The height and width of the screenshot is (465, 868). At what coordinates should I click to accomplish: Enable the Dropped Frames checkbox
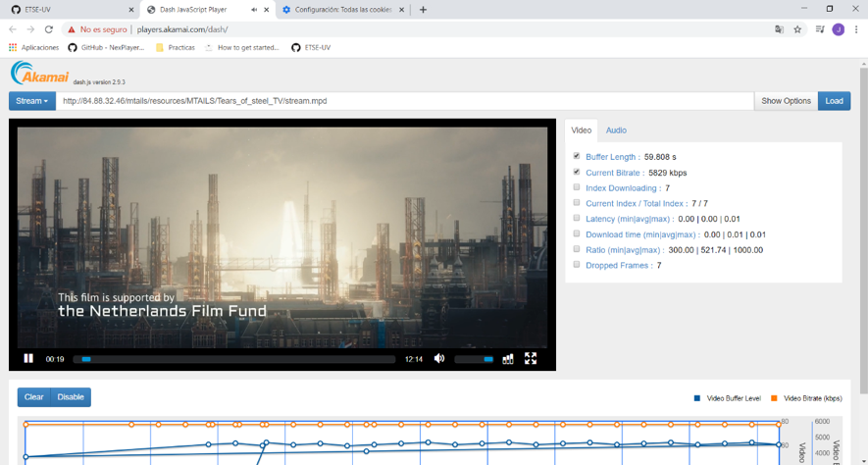(x=577, y=265)
